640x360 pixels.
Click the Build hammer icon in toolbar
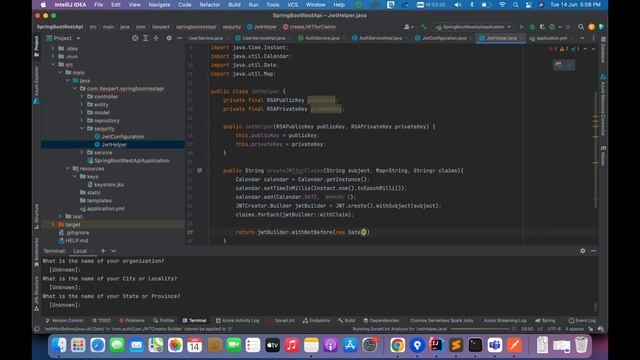[x=424, y=27]
